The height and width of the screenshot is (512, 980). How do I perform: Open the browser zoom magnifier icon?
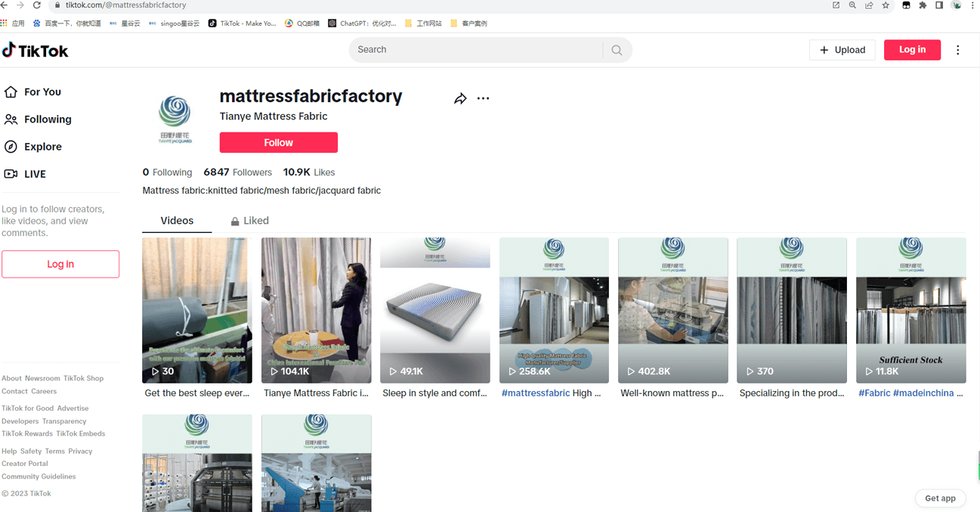pos(852,5)
